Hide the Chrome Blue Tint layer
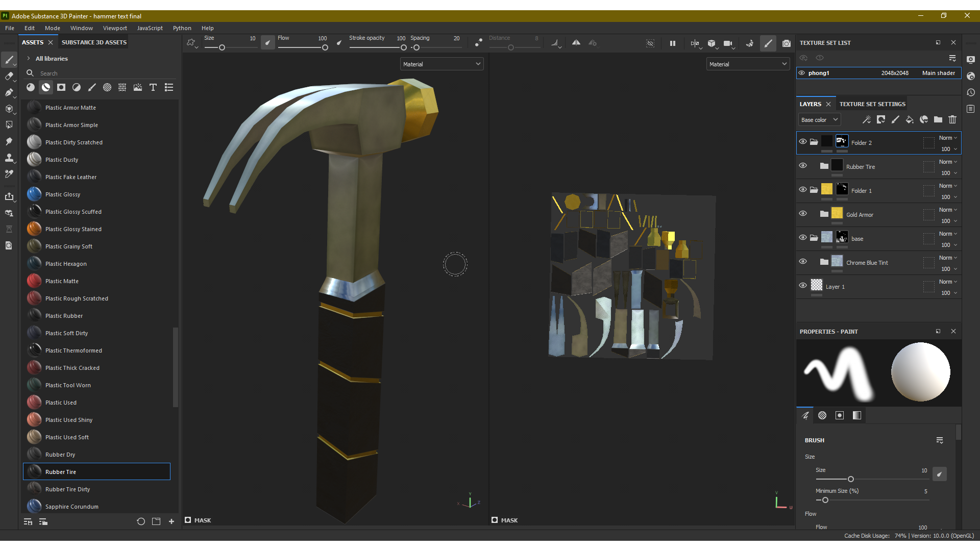This screenshot has height=551, width=980. click(x=803, y=262)
